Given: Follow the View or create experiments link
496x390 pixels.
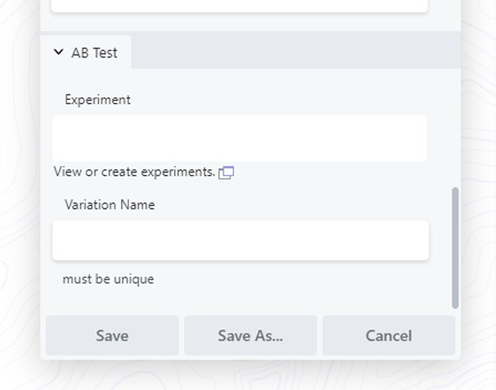Looking at the screenshot, I should tap(134, 172).
